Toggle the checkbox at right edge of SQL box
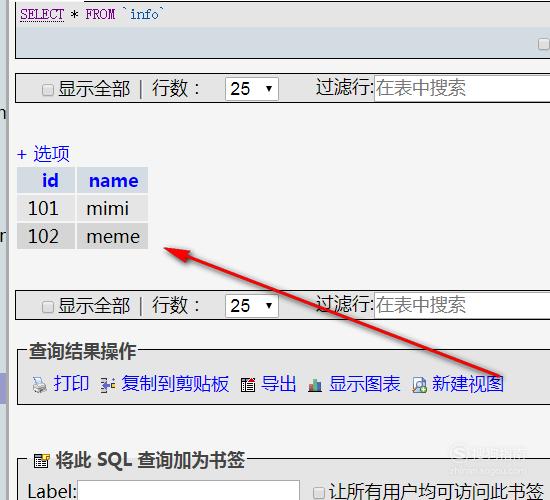The image size is (550, 500). (x=544, y=44)
